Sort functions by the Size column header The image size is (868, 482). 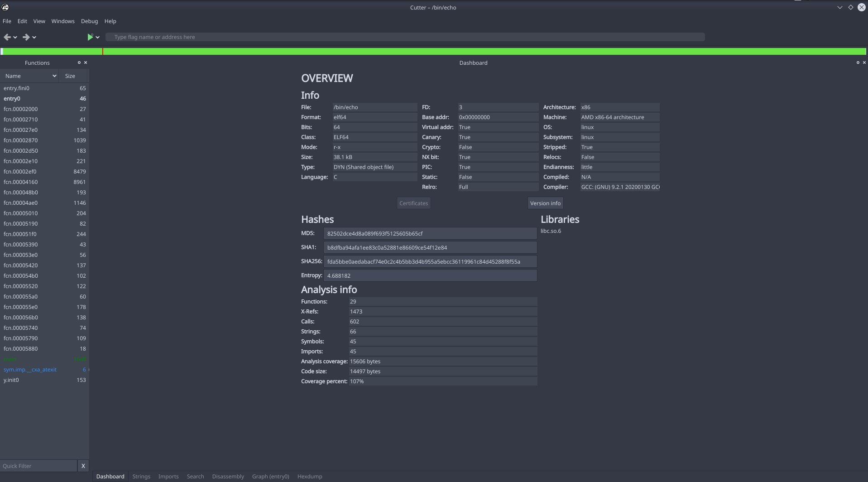click(74, 76)
